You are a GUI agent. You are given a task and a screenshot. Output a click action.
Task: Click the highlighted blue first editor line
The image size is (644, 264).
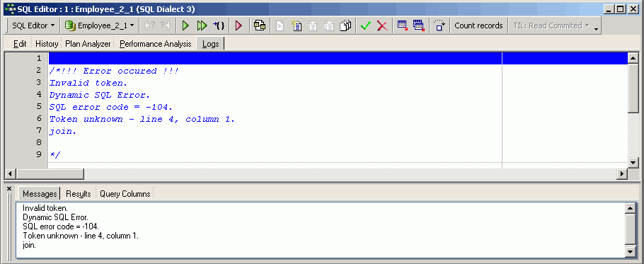(338, 58)
